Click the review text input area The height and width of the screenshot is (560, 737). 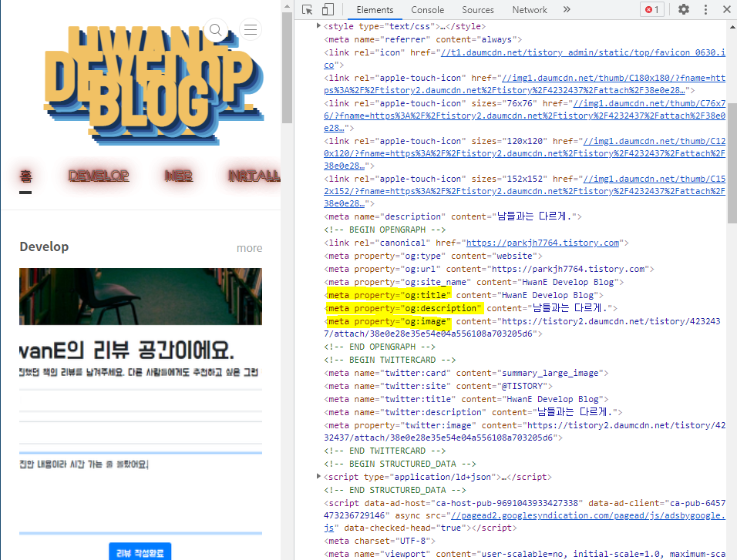coord(140,493)
